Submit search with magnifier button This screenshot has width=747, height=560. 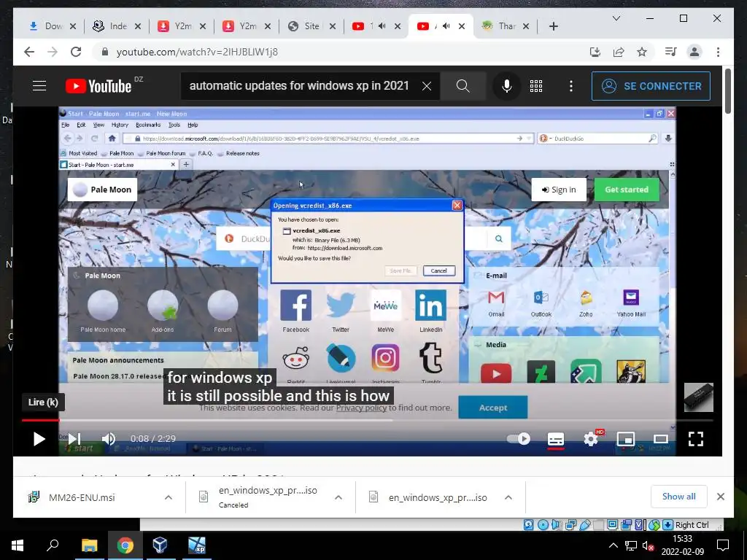click(x=462, y=86)
